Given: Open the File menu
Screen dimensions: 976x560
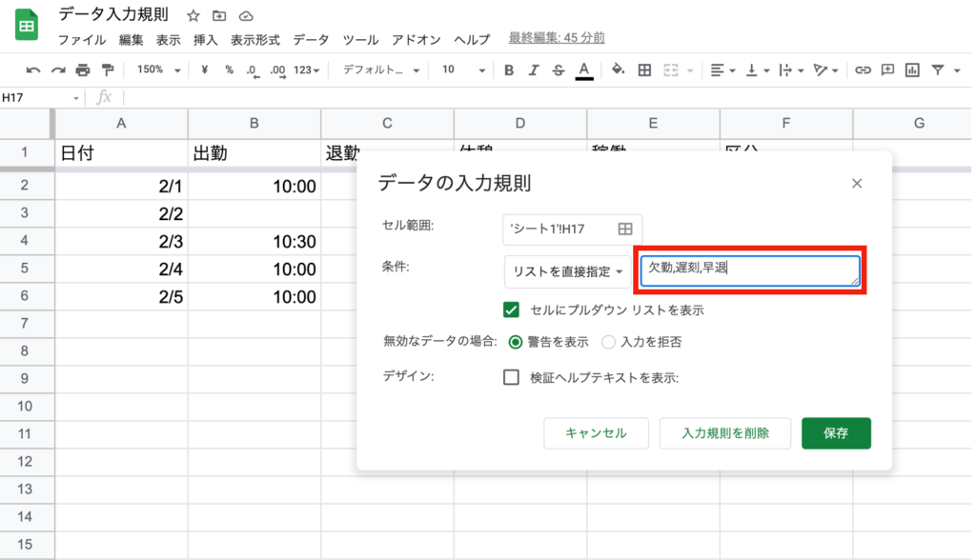Looking at the screenshot, I should click(82, 40).
